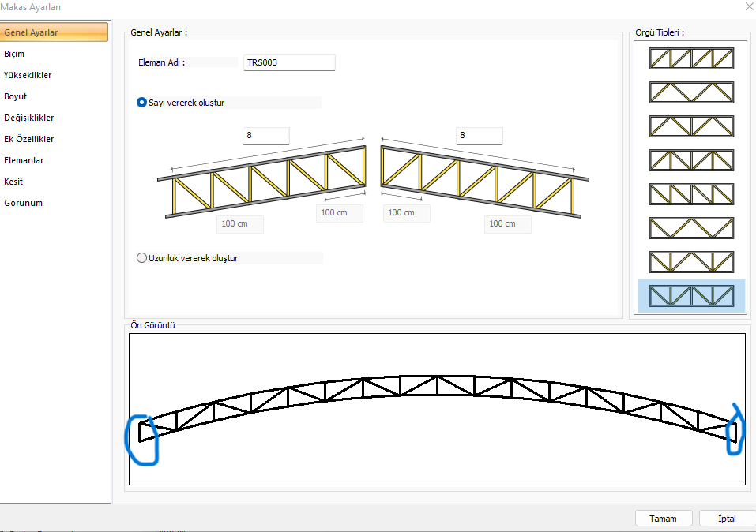
Task: Select the fifth truss pattern in Örgü Tipleri
Action: 691,194
